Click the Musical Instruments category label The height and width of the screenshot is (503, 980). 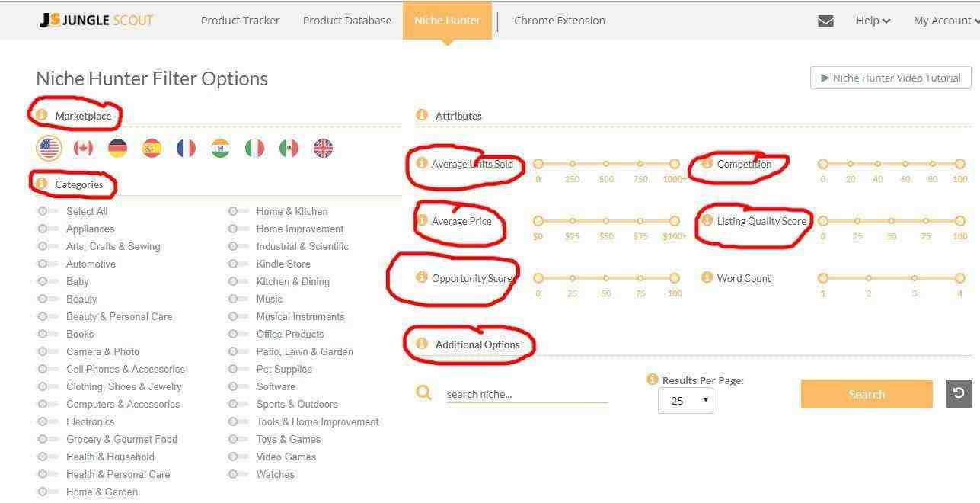(x=300, y=316)
